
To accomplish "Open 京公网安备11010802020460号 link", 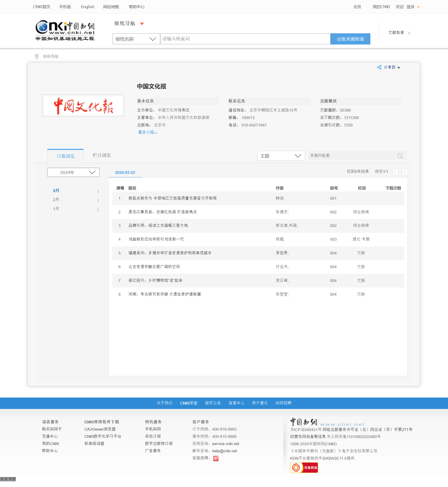I will (353, 437).
